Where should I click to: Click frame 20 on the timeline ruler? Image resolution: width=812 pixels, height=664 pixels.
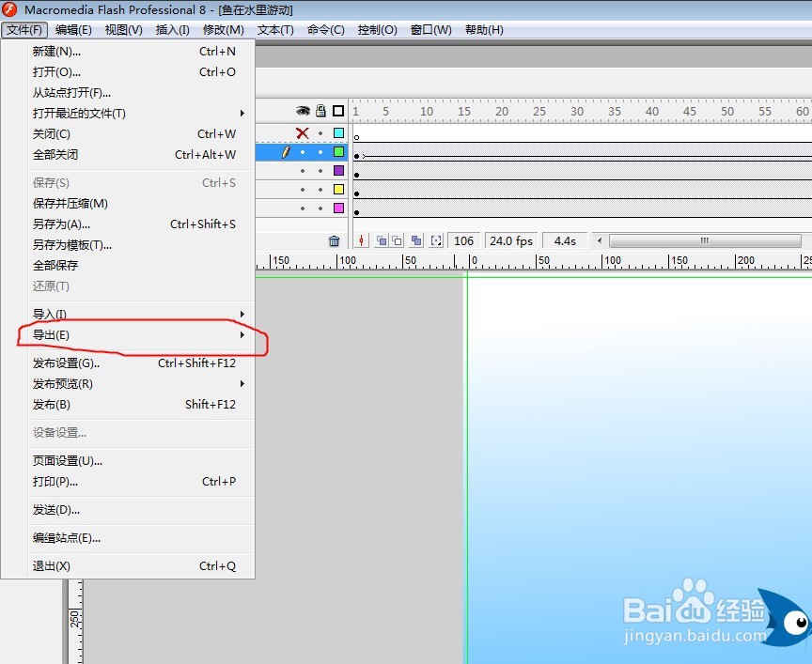click(x=501, y=111)
